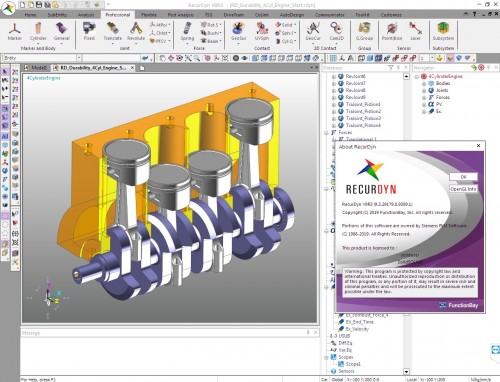Screen dimensions: 500x382
Task: Switch to the Flexible ribbon tab
Action: (x=149, y=15)
